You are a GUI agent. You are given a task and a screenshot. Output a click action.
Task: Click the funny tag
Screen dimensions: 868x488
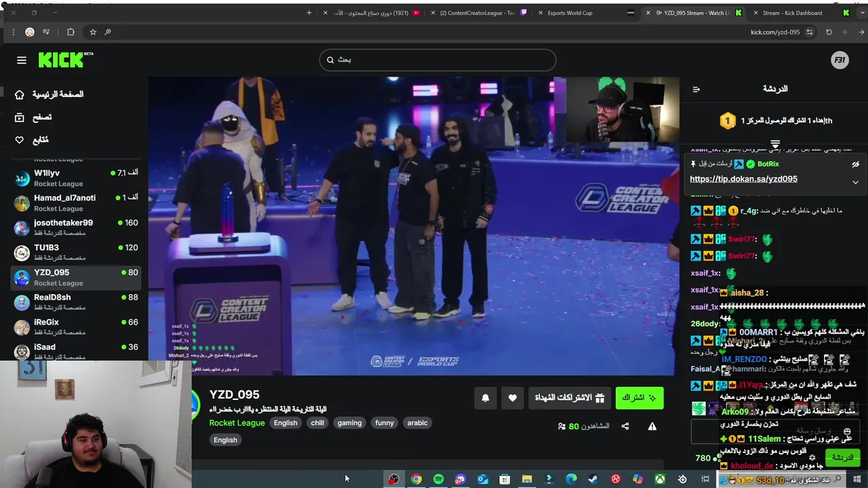[x=384, y=423]
